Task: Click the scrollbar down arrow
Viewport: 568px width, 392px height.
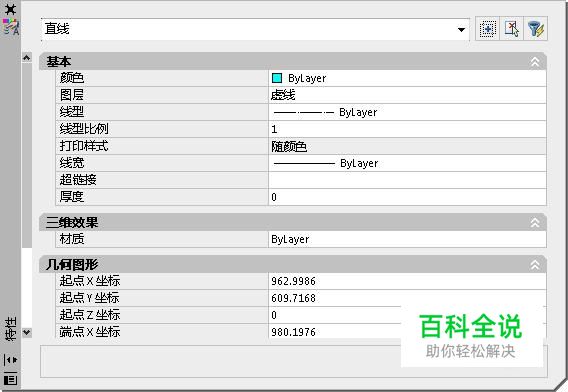Action: pyautogui.click(x=26, y=332)
